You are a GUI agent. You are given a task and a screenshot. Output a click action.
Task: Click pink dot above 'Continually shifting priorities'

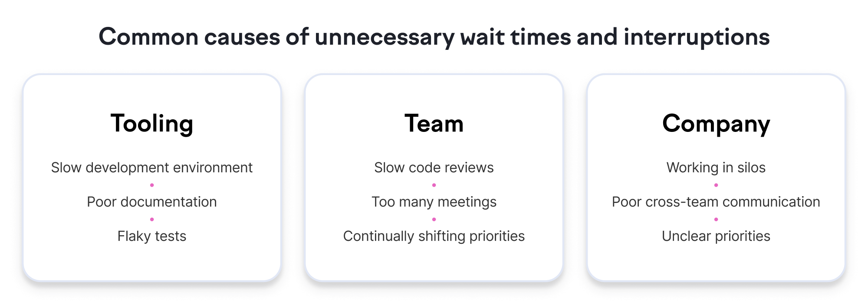click(x=434, y=220)
